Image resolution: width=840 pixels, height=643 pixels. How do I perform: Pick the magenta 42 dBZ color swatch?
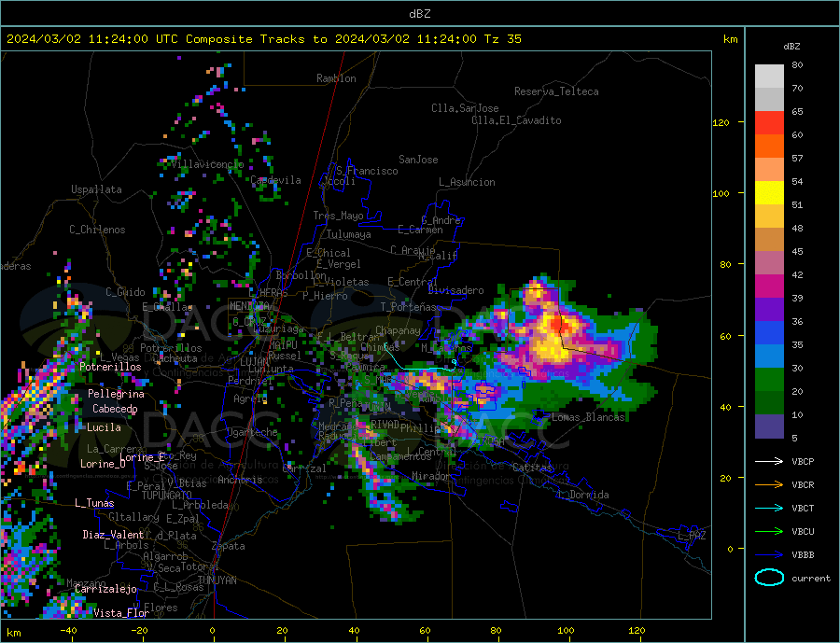[x=769, y=287]
